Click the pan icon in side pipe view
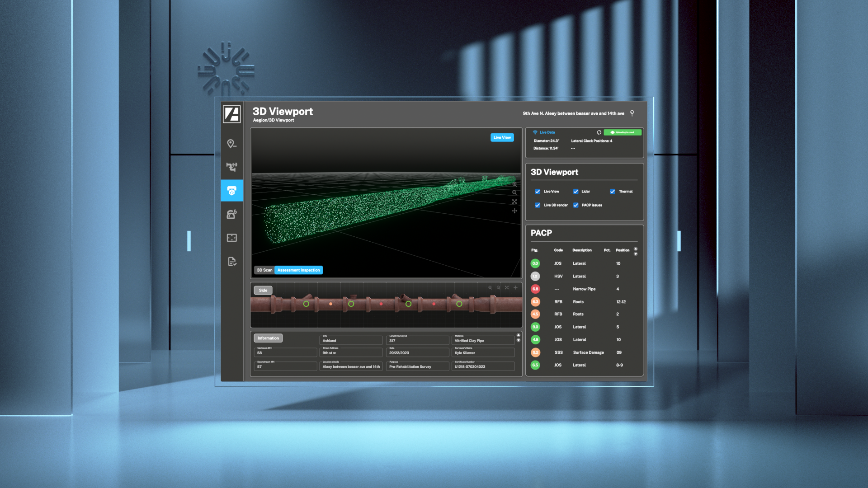 [x=515, y=287]
